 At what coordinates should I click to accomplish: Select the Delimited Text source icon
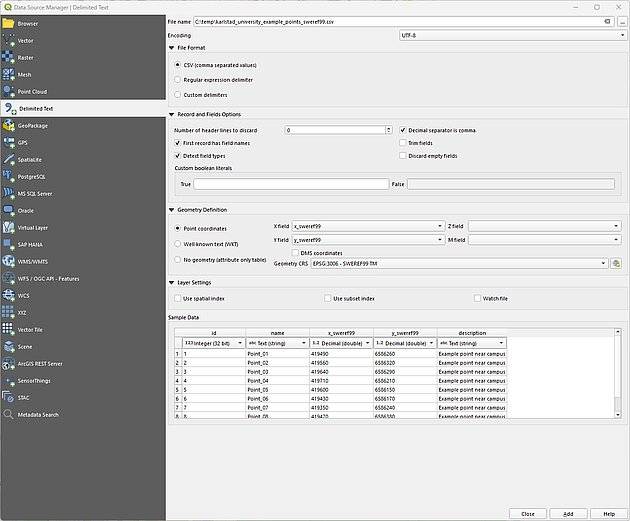click(x=10, y=108)
